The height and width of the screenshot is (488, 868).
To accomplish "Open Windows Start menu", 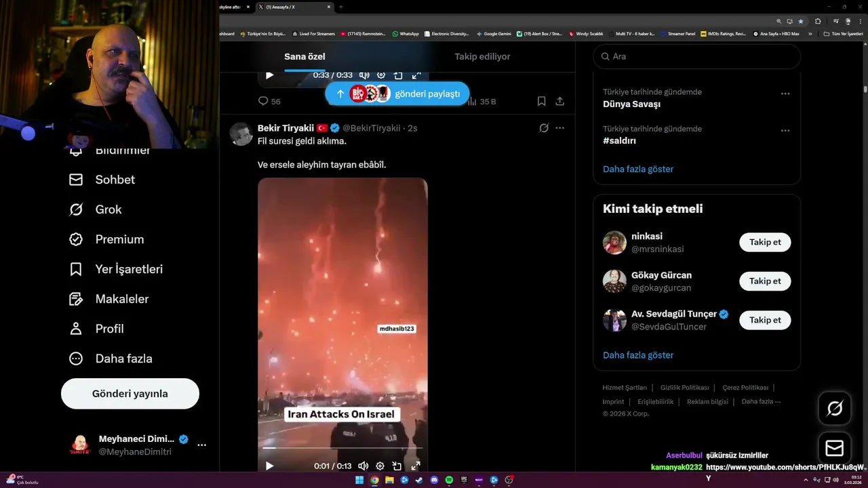I will click(x=359, y=480).
